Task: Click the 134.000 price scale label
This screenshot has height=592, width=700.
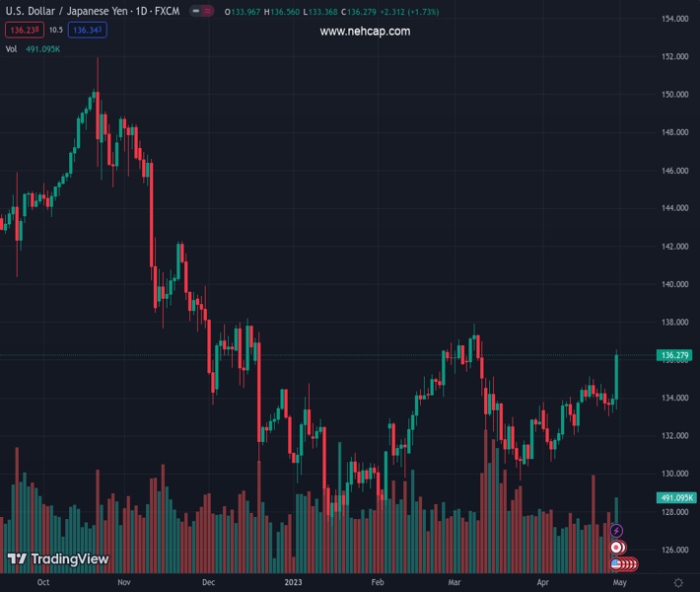Action: point(675,398)
